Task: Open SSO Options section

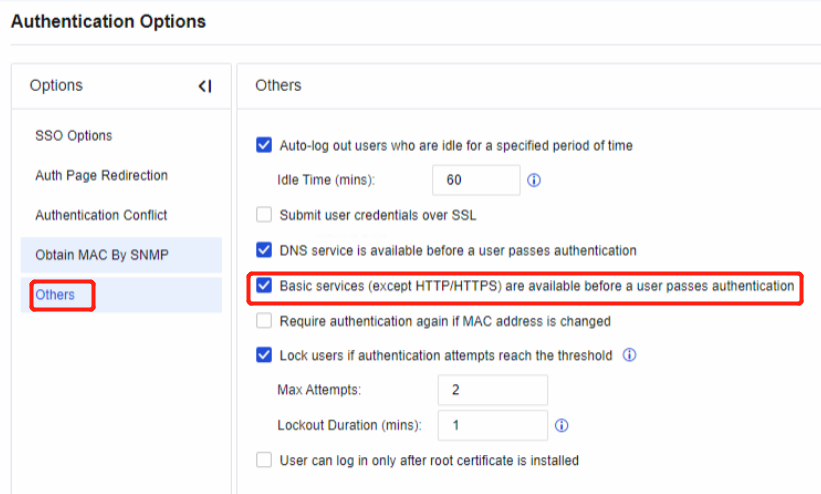Action: click(x=74, y=136)
